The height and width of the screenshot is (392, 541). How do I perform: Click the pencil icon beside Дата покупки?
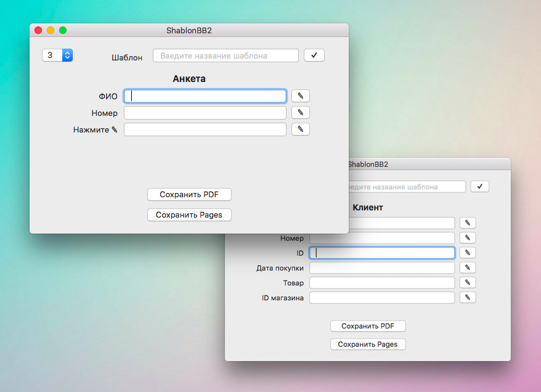(468, 267)
